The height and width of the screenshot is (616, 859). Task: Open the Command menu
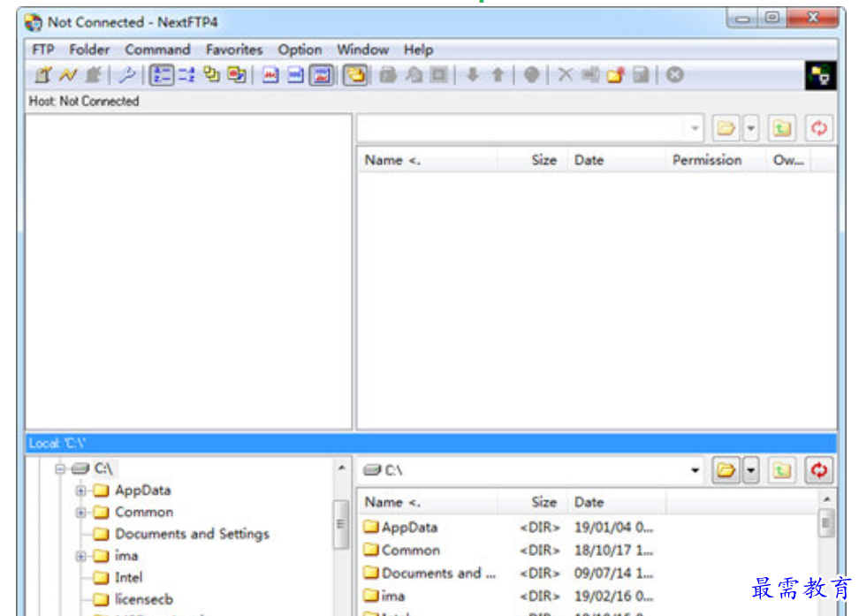(x=157, y=49)
